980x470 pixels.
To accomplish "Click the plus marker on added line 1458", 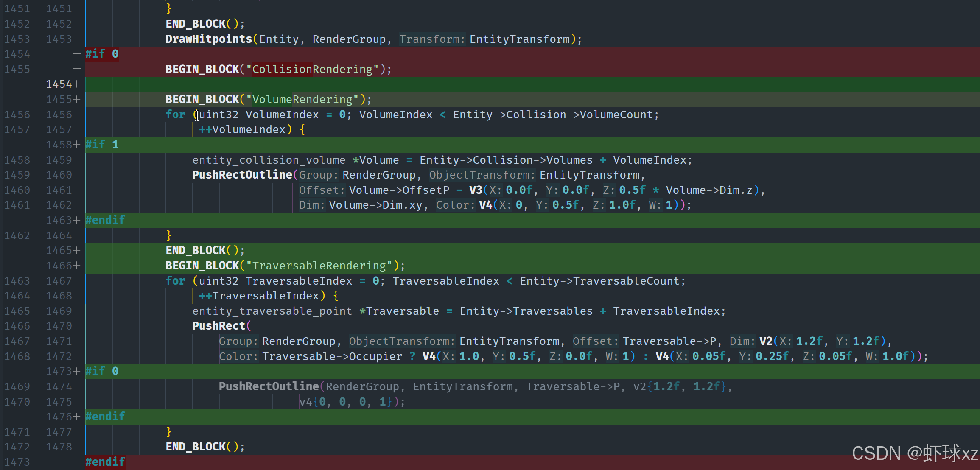I will coord(77,145).
